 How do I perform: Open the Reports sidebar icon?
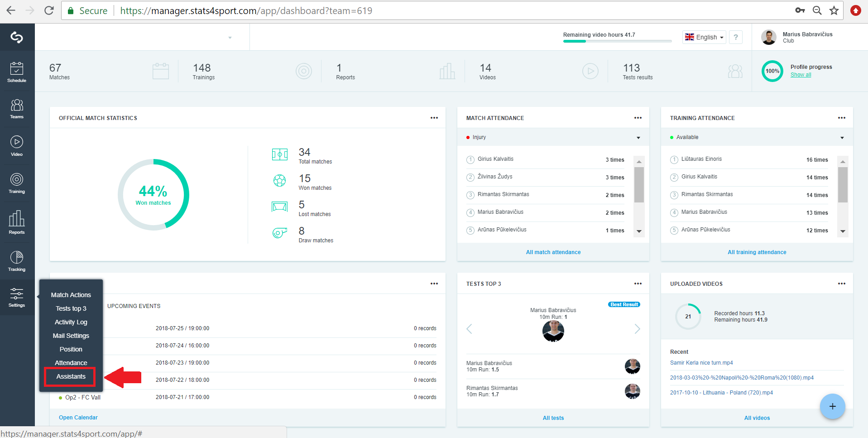point(17,222)
